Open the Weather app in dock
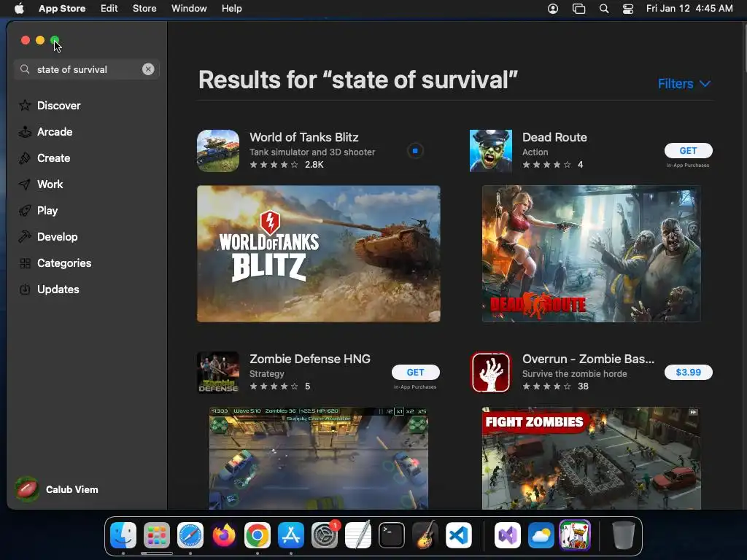 pos(541,535)
